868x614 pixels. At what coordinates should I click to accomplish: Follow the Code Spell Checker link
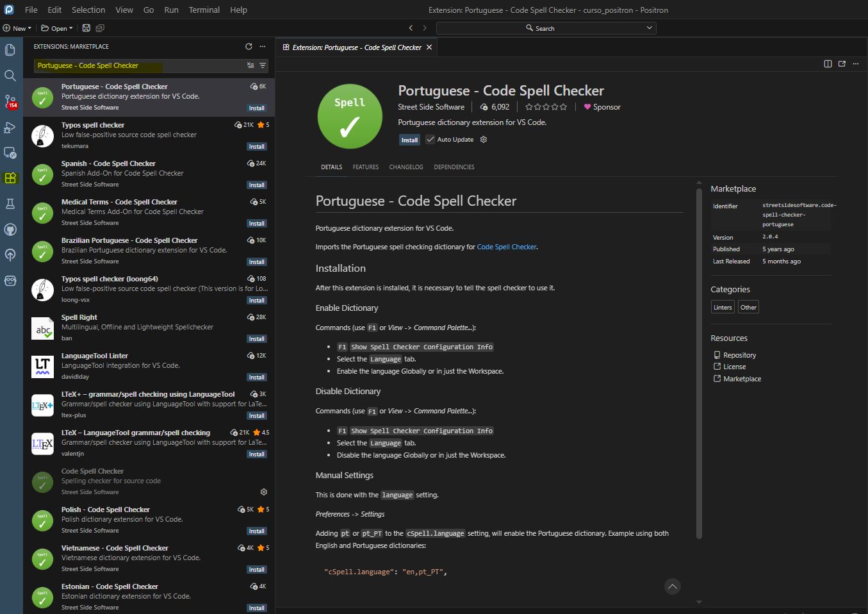click(x=506, y=247)
